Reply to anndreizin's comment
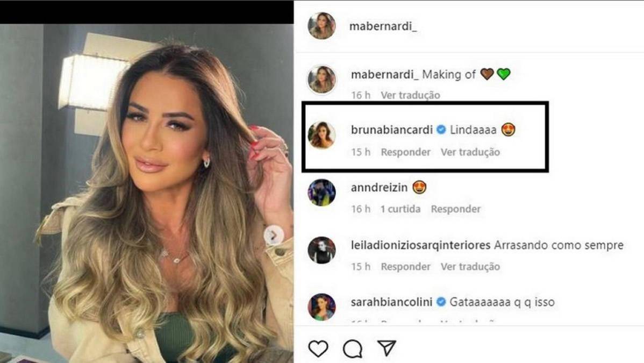 pyautogui.click(x=455, y=209)
